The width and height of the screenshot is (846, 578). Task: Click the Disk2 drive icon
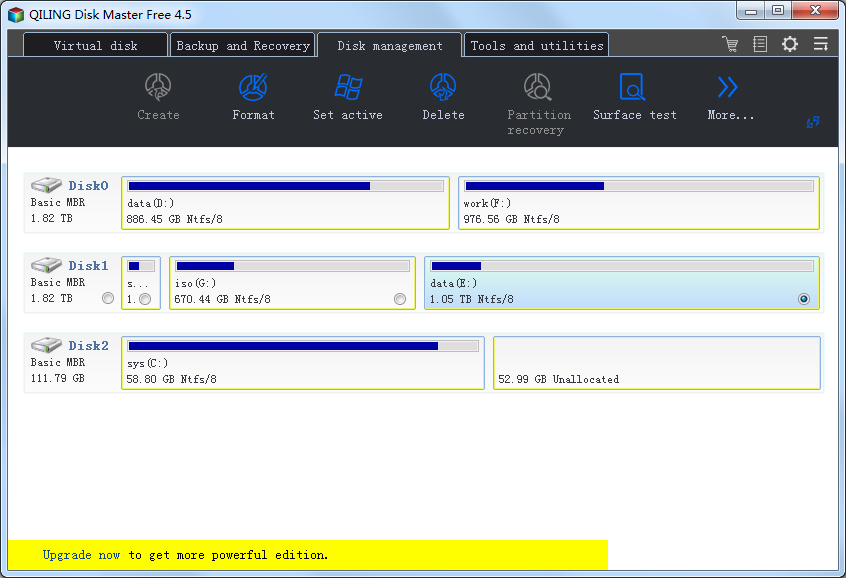(46, 345)
